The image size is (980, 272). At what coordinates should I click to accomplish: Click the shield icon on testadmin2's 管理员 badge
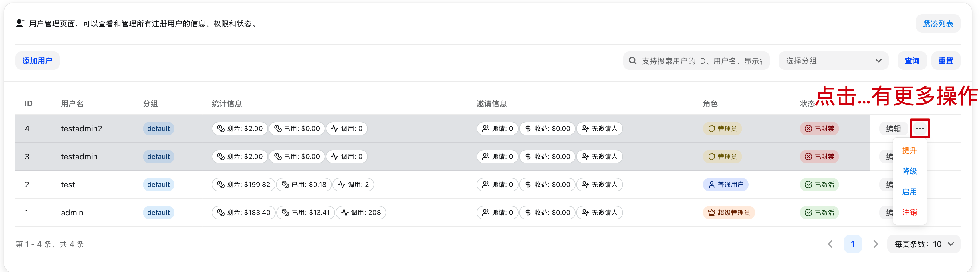[712, 128]
